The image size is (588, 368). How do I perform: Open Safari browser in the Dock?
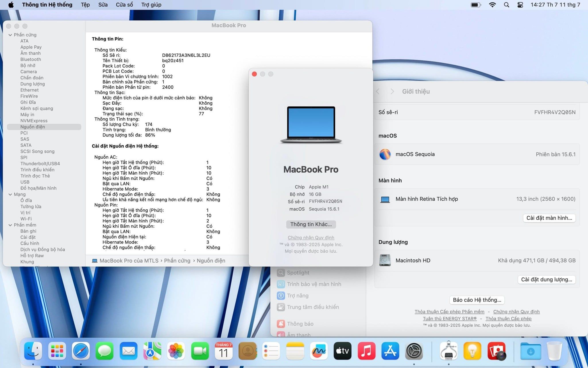(81, 351)
